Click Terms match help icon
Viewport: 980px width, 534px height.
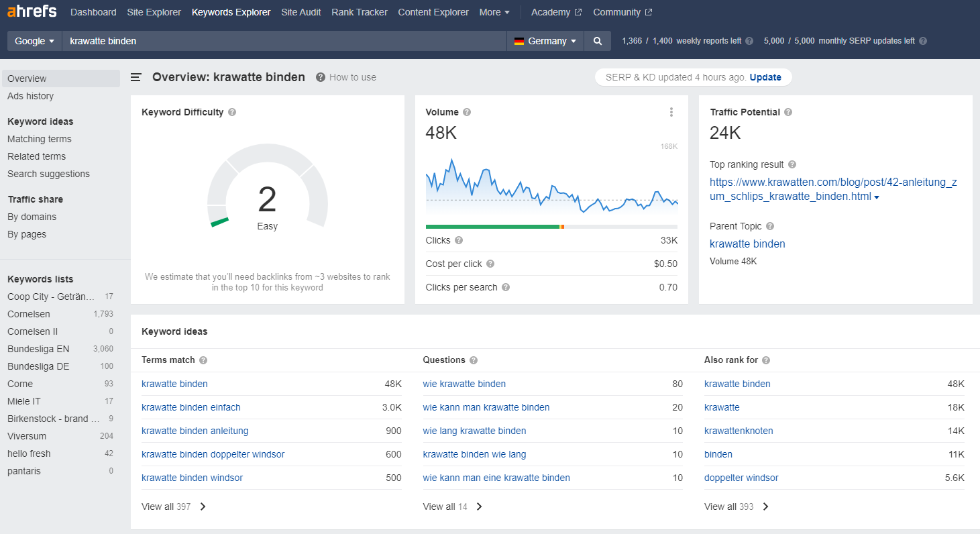click(x=203, y=360)
